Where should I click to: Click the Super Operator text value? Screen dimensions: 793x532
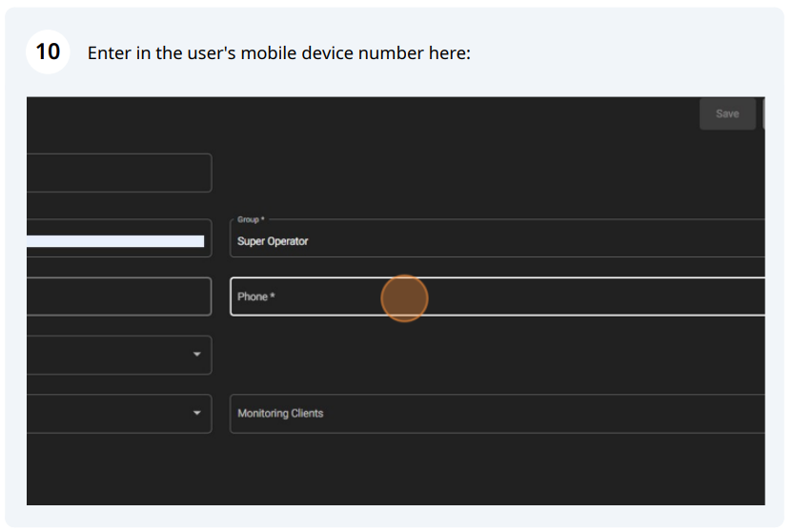pyautogui.click(x=273, y=241)
